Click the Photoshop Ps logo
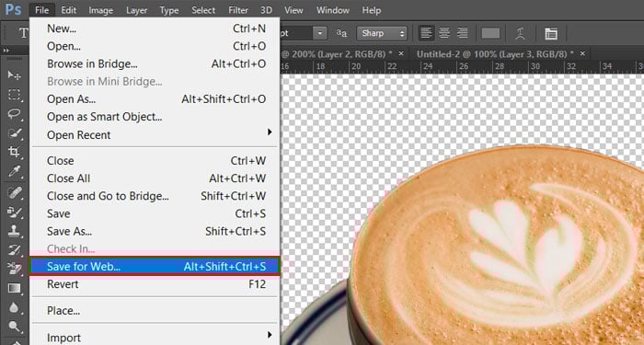The width and height of the screenshot is (644, 345). 13,9
